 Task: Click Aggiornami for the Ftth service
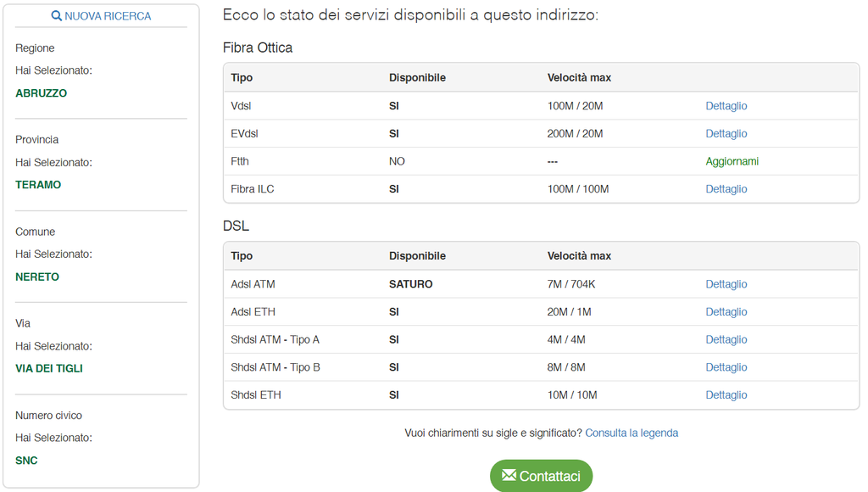tap(732, 161)
